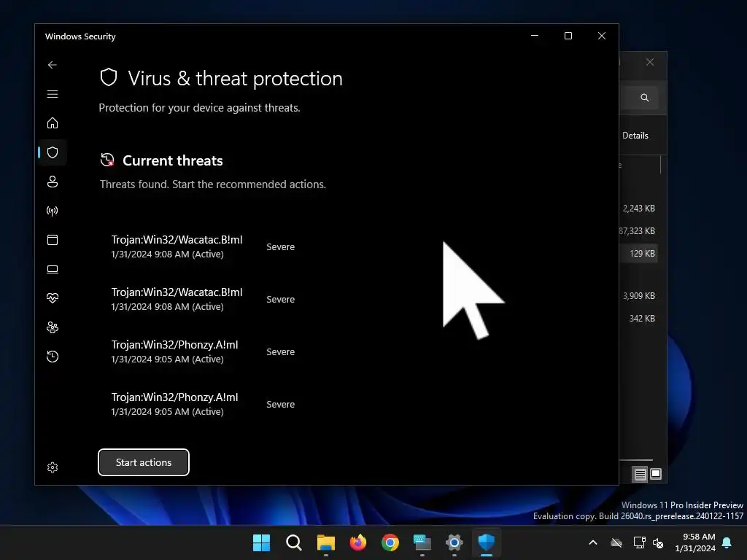Click the OneDrive cloud tray icon
This screenshot has width=747, height=560.
616,542
